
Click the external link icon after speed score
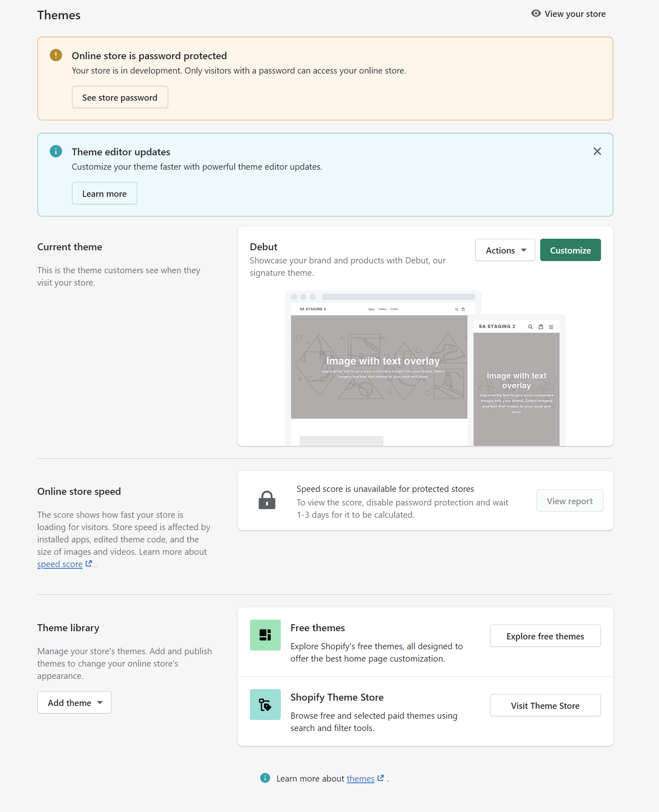pos(88,563)
